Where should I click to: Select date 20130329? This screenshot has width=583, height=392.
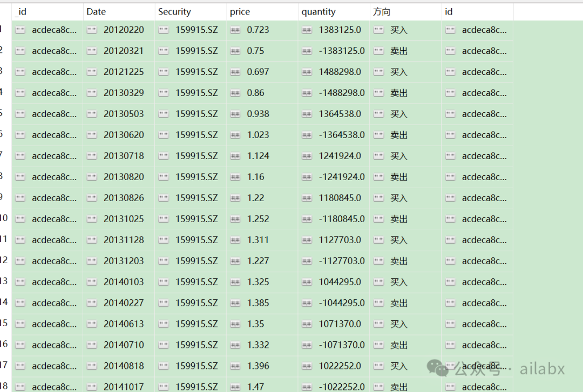[x=124, y=93]
